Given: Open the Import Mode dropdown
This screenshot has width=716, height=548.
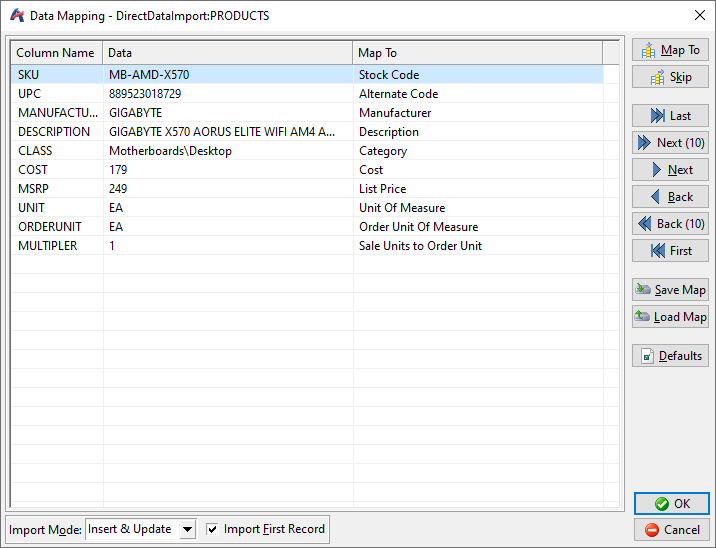Looking at the screenshot, I should point(187,529).
